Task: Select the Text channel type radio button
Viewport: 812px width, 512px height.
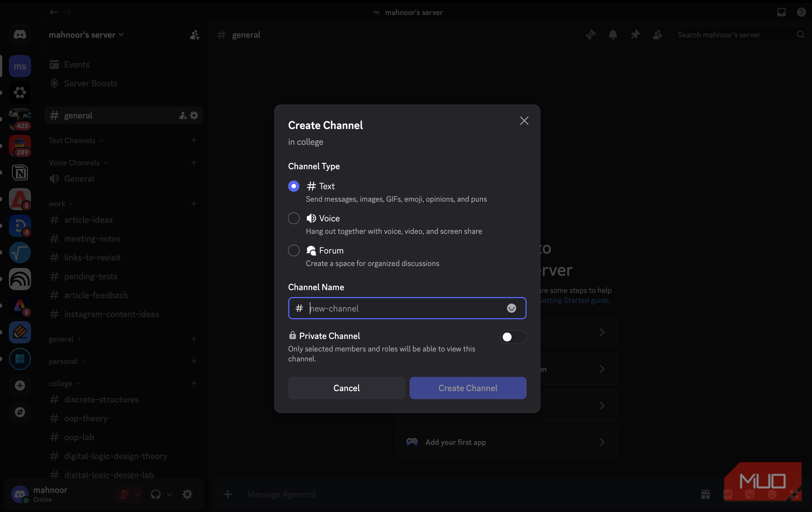Action: (x=294, y=186)
